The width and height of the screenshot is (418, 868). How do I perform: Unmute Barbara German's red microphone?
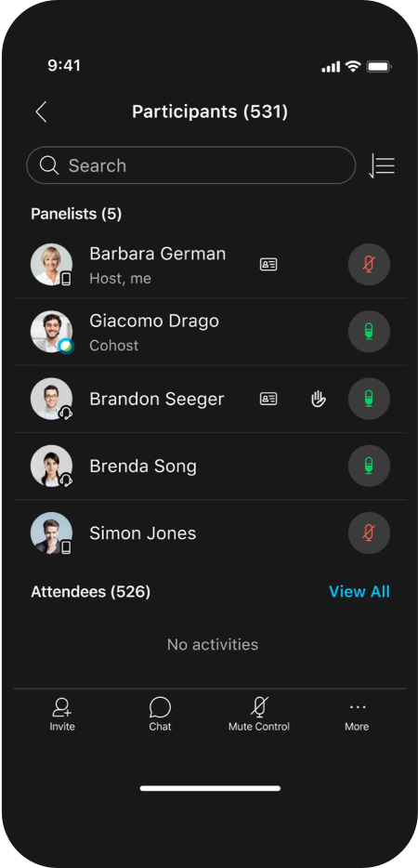[x=369, y=265]
